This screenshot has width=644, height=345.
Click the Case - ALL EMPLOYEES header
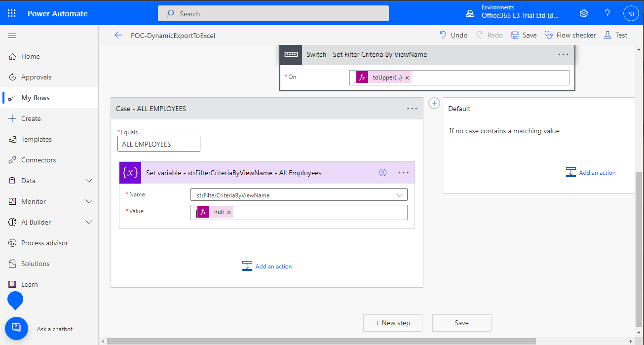(x=267, y=109)
